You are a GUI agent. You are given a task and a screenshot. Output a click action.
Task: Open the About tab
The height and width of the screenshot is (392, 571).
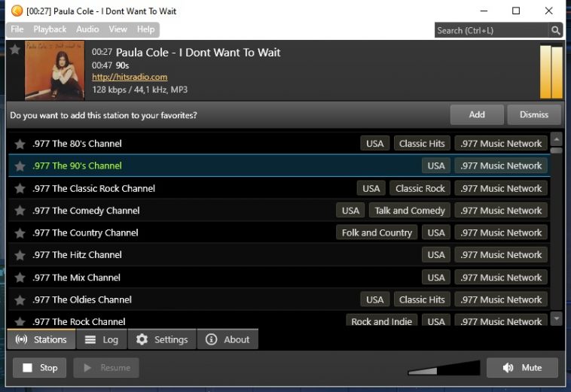point(227,339)
